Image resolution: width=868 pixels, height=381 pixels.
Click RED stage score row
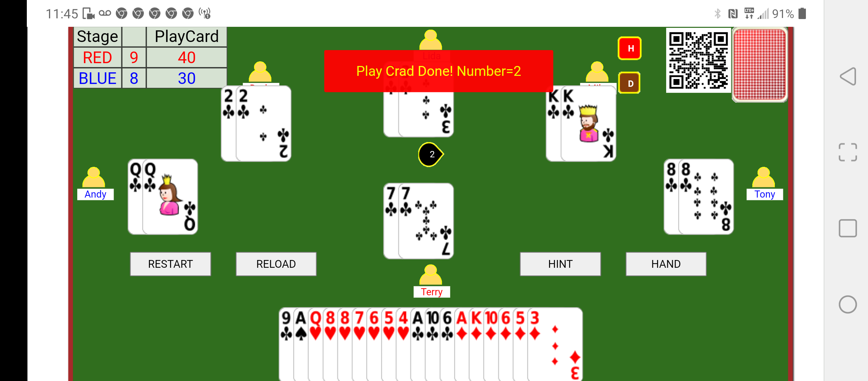pos(150,58)
